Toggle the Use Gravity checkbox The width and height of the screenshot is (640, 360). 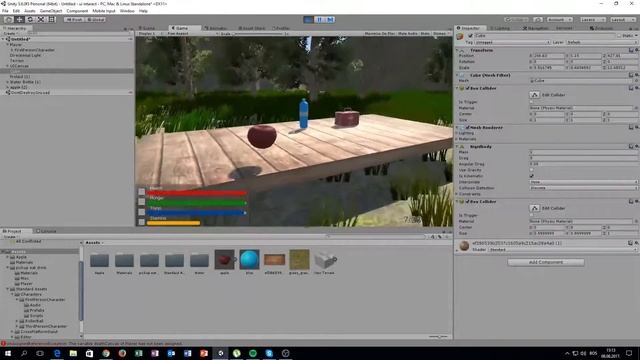point(531,170)
